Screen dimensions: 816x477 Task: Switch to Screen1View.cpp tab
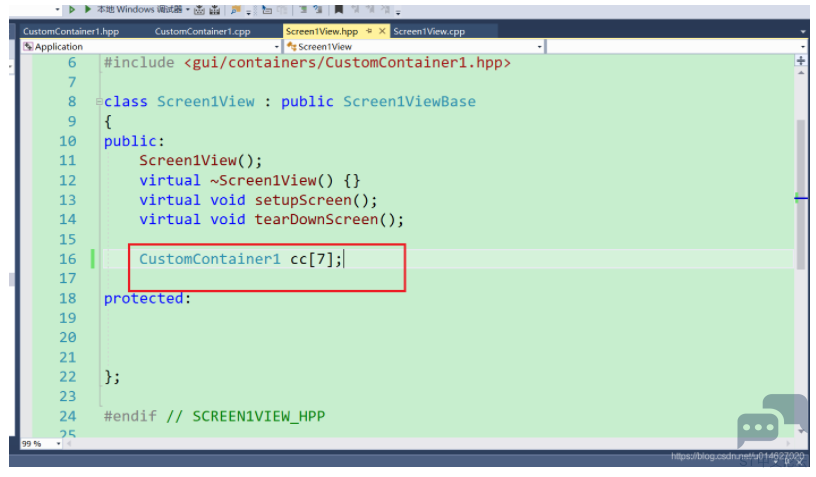pos(429,31)
